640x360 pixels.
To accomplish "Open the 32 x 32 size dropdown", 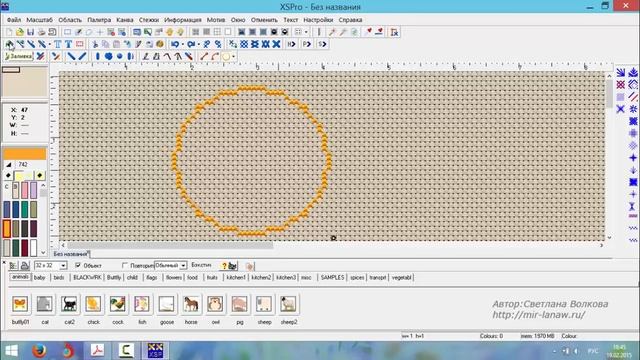I will (63, 266).
